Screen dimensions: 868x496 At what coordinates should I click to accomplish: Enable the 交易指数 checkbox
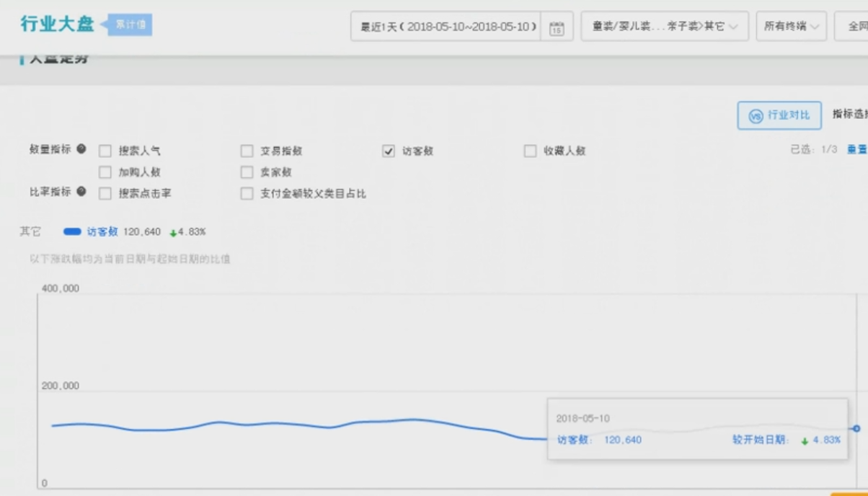247,151
